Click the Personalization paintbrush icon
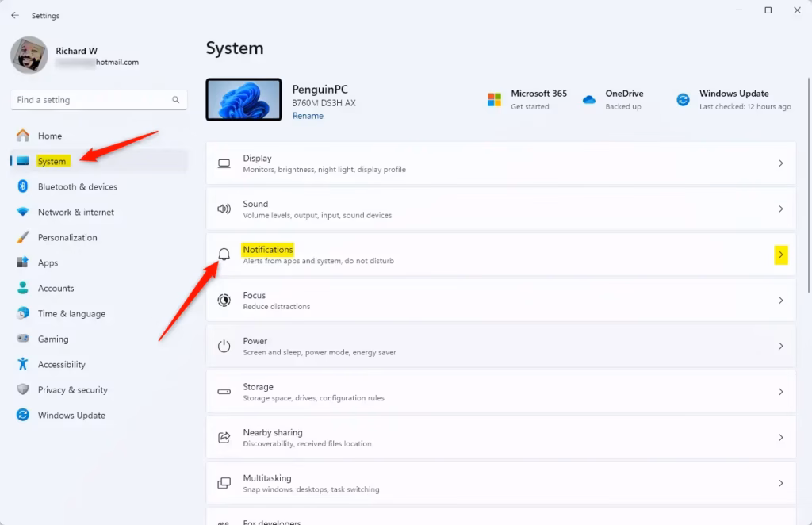This screenshot has height=525, width=812. (x=23, y=237)
